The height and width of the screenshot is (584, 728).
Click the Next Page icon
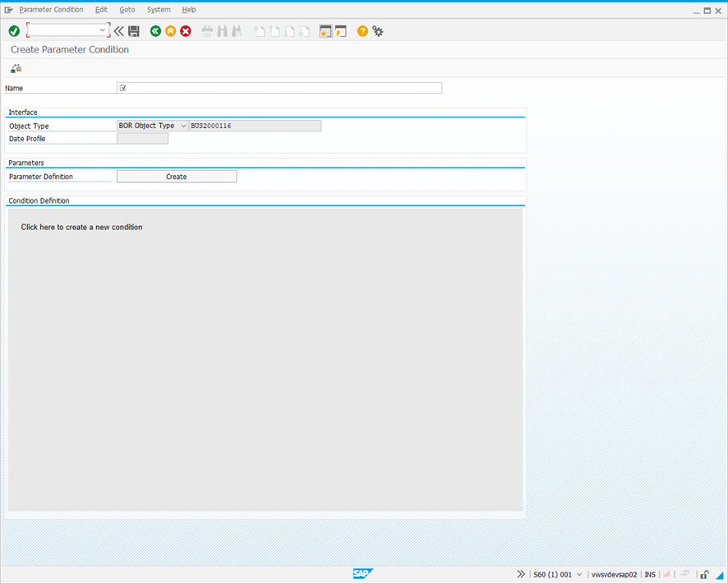tap(289, 31)
